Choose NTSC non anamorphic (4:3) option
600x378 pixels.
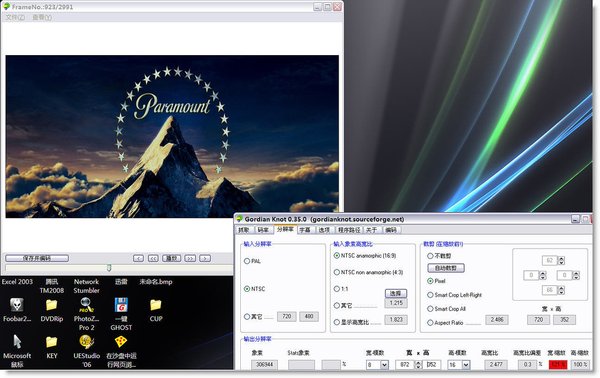tap(337, 272)
